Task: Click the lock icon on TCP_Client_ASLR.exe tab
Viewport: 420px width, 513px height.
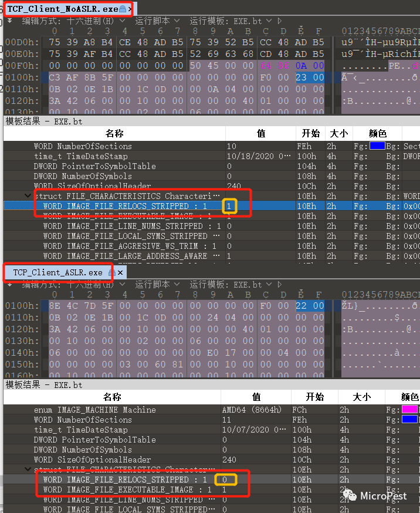Action: coord(111,272)
